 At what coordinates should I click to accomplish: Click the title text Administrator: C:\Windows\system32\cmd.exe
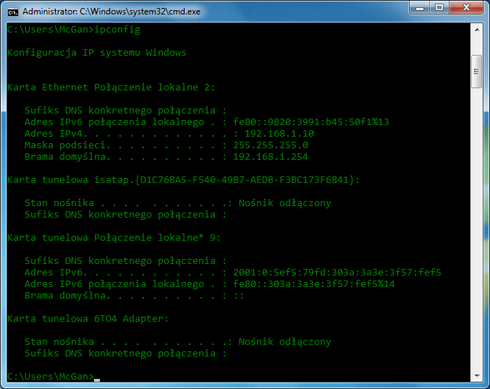[111, 12]
